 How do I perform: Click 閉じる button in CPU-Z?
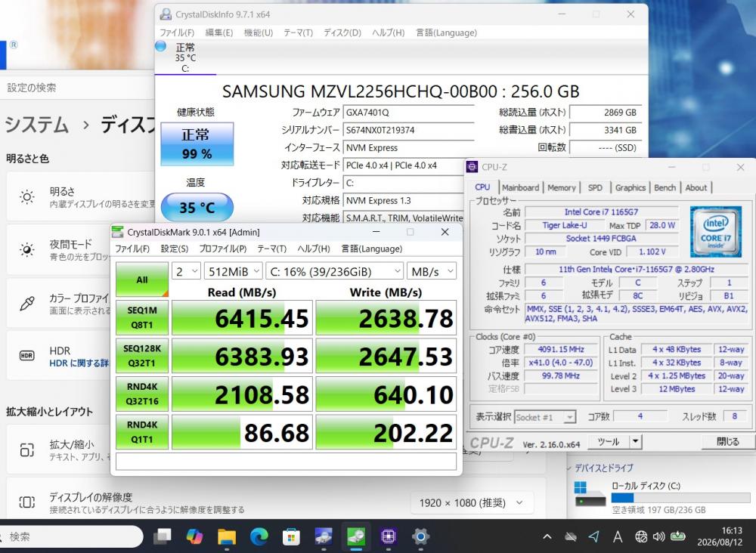tap(727, 441)
